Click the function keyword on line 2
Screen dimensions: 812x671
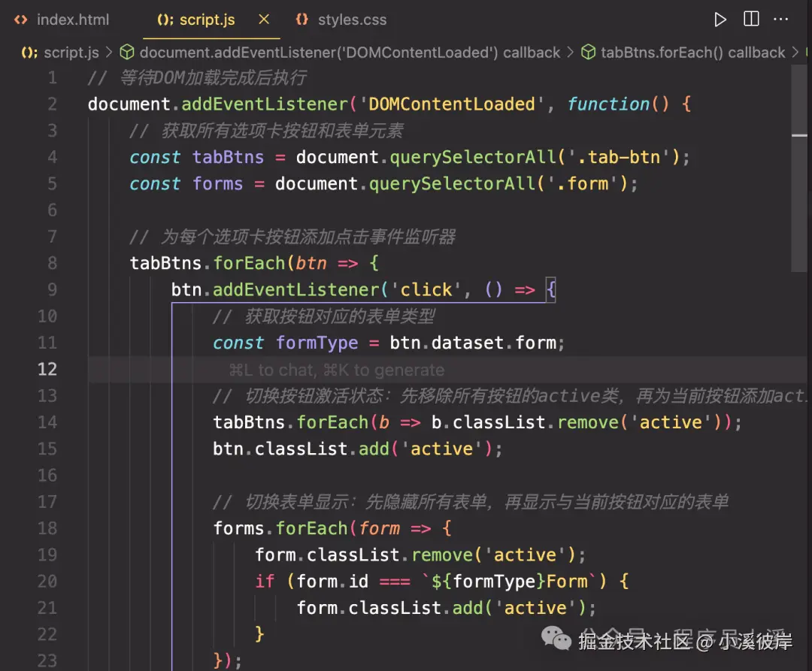[x=608, y=104]
